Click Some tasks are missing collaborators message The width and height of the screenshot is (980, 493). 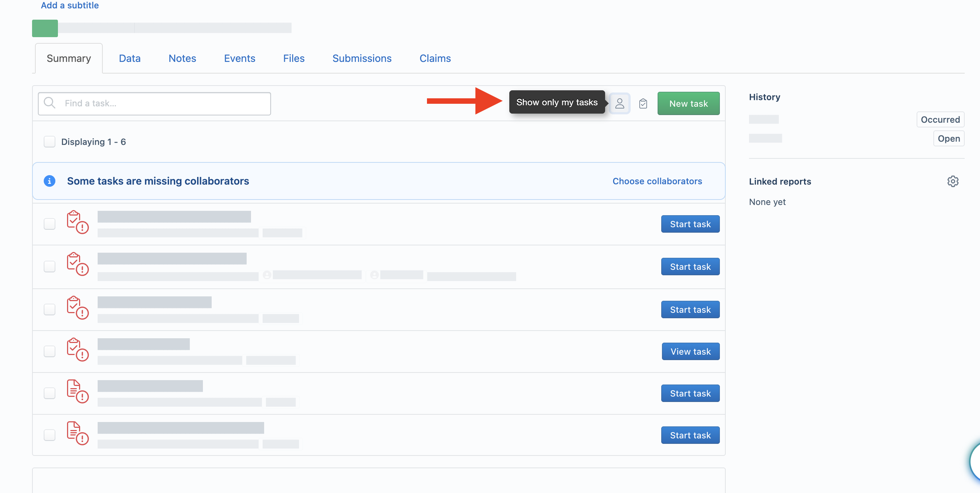pos(158,181)
